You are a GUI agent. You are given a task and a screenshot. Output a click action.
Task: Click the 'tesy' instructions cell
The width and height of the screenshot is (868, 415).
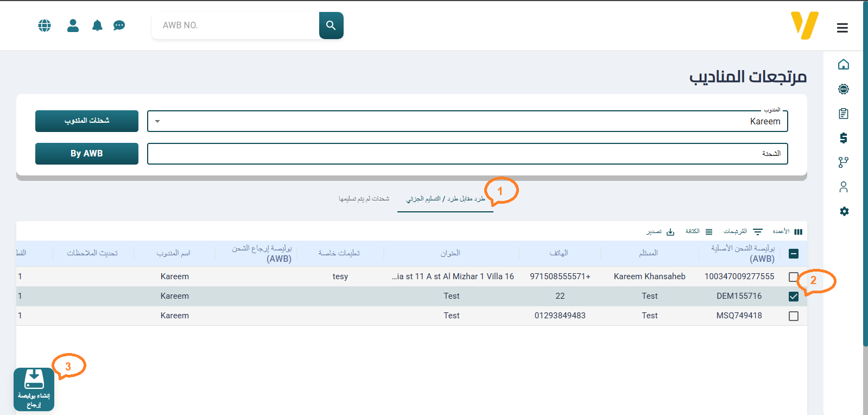(340, 276)
